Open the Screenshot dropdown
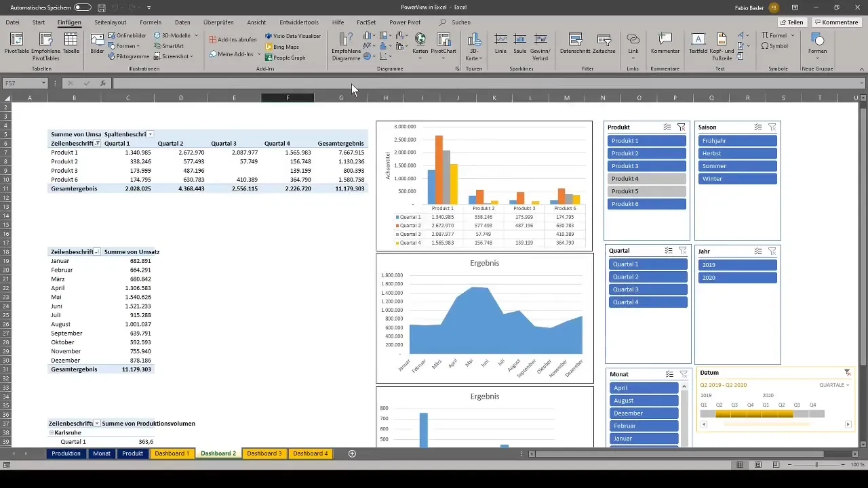The width and height of the screenshot is (868, 488). pyautogui.click(x=191, y=56)
